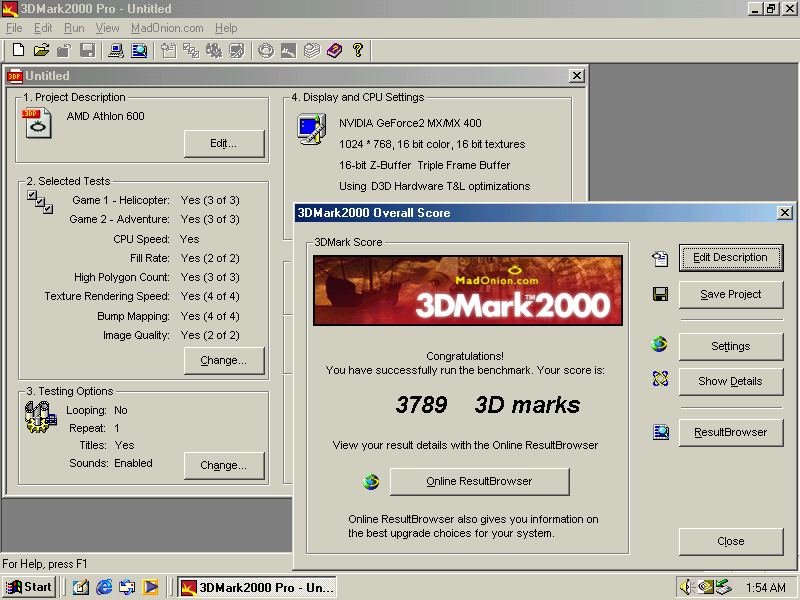
Task: Click the Online ResultBrowser button
Action: click(x=480, y=481)
